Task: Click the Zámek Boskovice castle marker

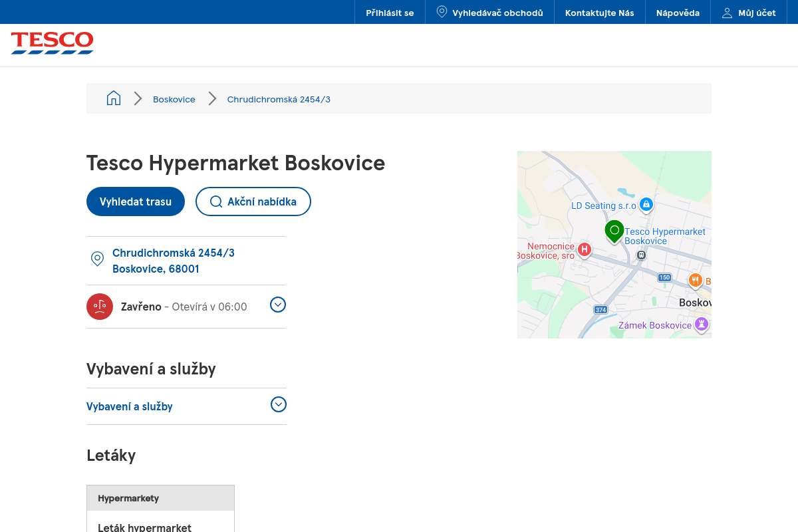Action: point(701,324)
